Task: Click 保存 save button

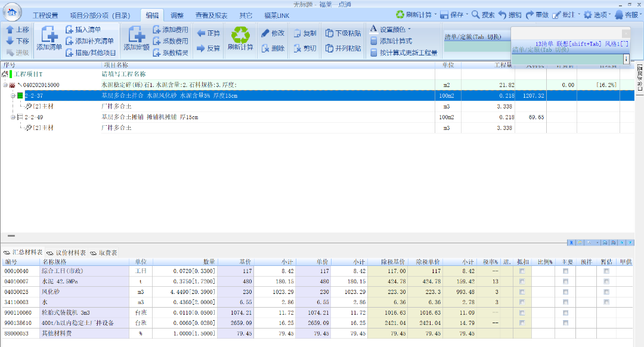Action: pos(452,15)
